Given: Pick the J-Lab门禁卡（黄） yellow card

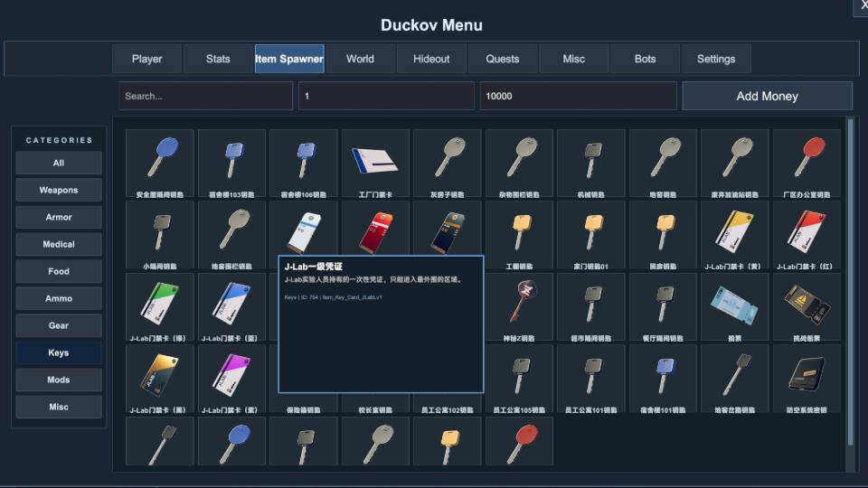Looking at the screenshot, I should (734, 233).
